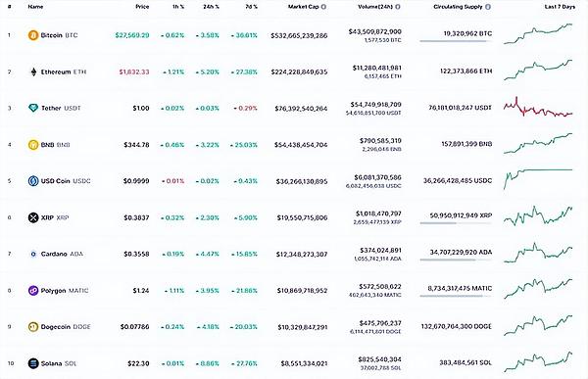Click the Volume(24h) info icon
The width and height of the screenshot is (588, 379).
coord(398,7)
